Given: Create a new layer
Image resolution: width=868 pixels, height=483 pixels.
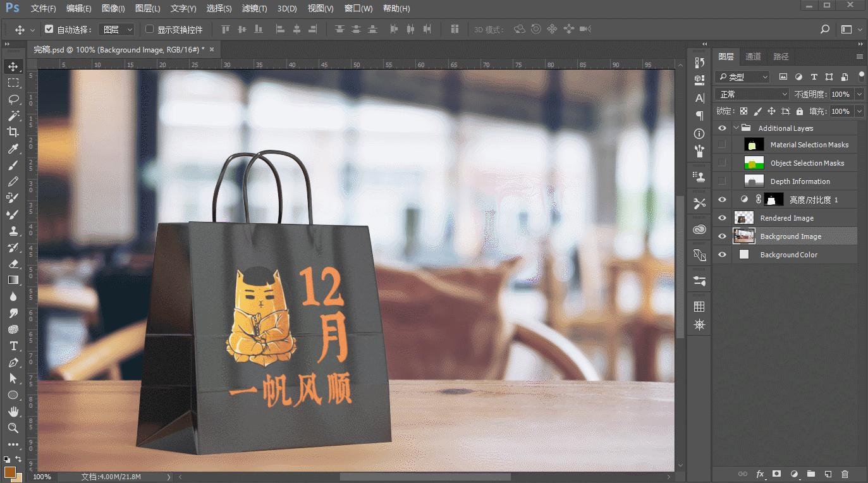Looking at the screenshot, I should pyautogui.click(x=828, y=474).
